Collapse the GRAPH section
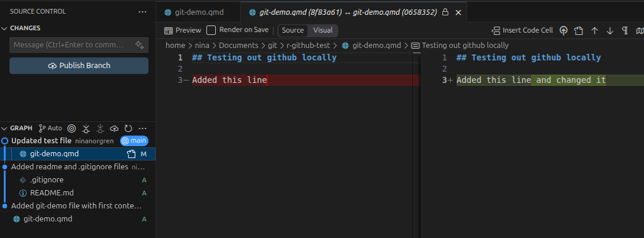 click(x=5, y=128)
